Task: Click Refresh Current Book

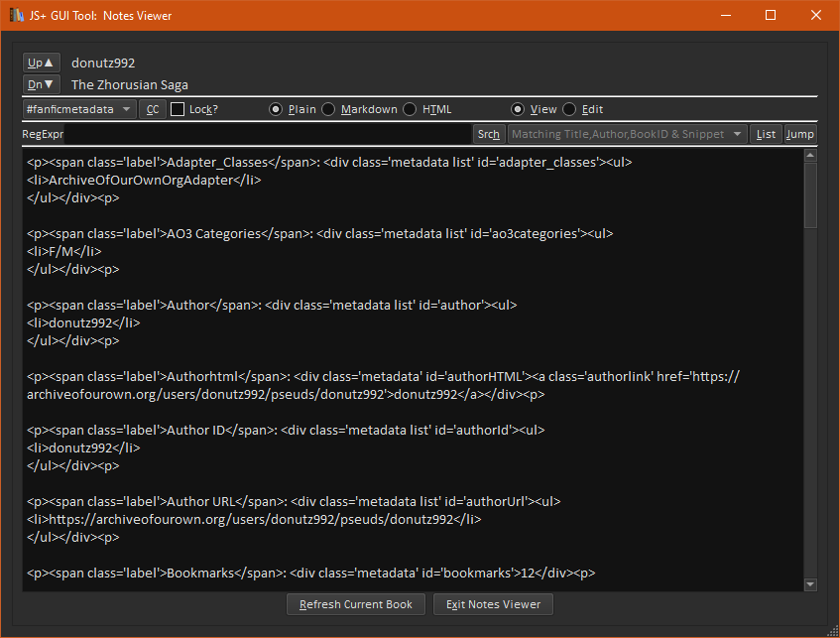Action: tap(356, 604)
